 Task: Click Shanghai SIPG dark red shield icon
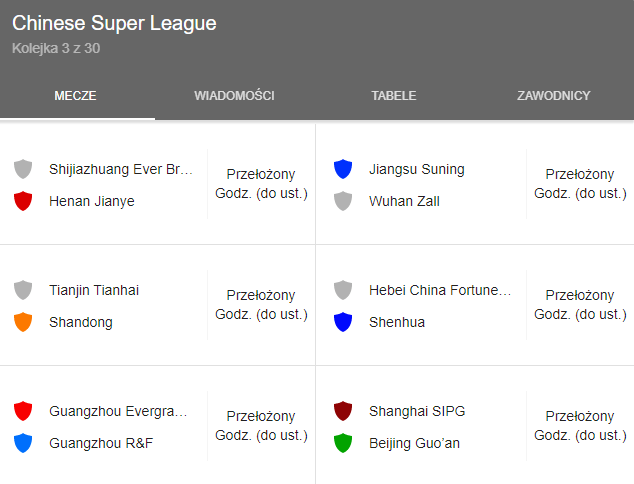(343, 411)
